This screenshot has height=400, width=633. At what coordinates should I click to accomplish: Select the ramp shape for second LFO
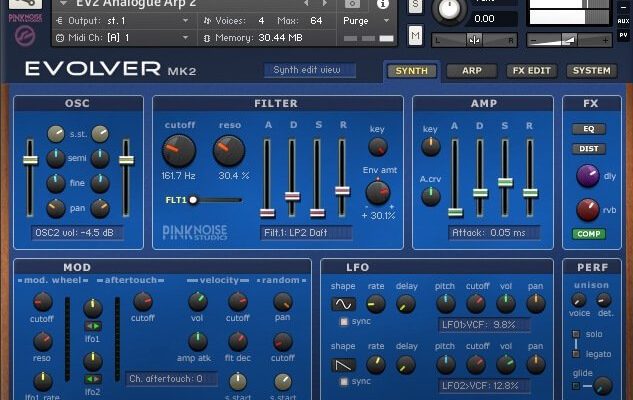click(343, 365)
